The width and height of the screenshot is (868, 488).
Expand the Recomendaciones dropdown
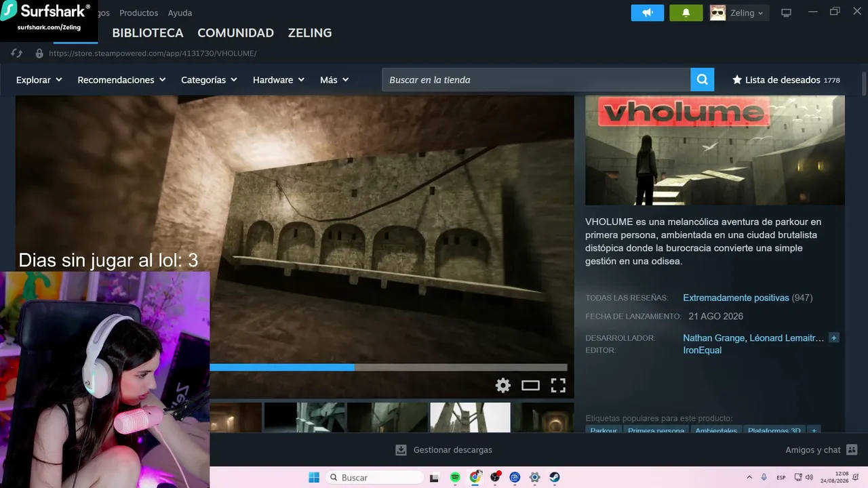121,80
